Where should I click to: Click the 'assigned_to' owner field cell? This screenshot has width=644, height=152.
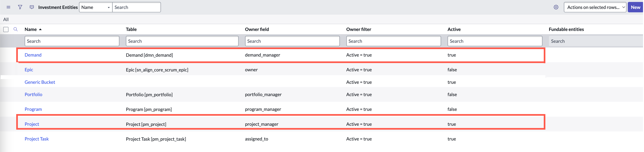256,139
